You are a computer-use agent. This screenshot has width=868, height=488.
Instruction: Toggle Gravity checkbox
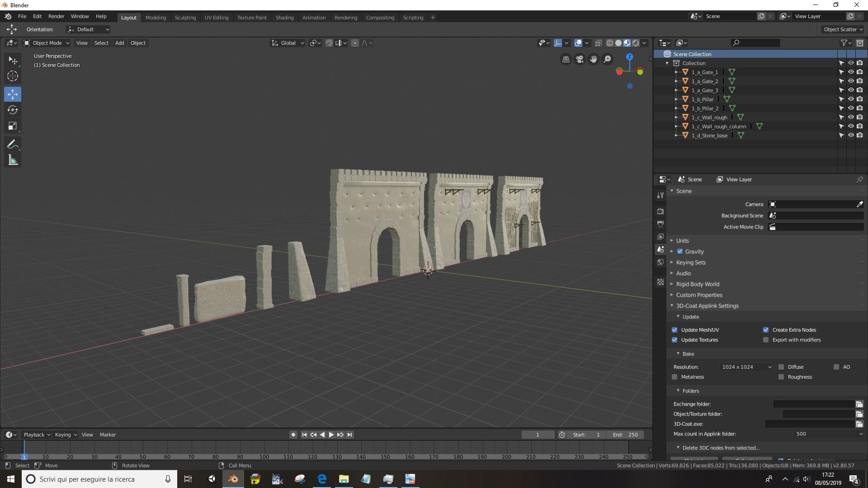[x=680, y=252]
